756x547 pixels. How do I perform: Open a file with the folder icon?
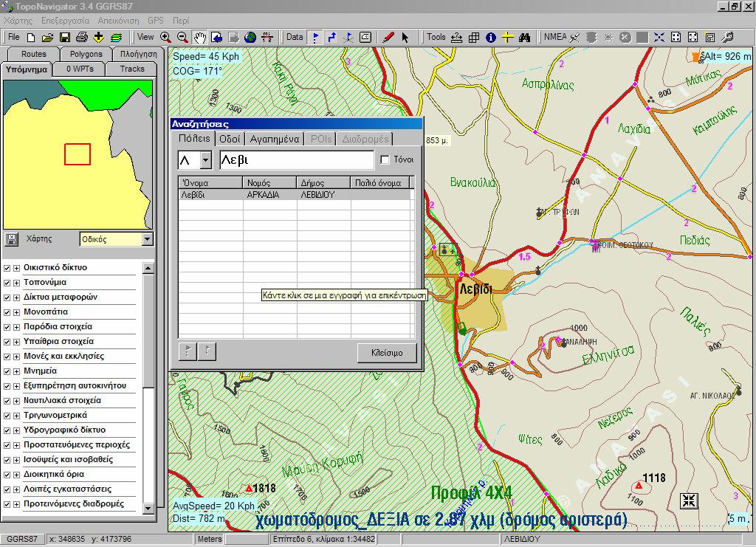(47, 38)
